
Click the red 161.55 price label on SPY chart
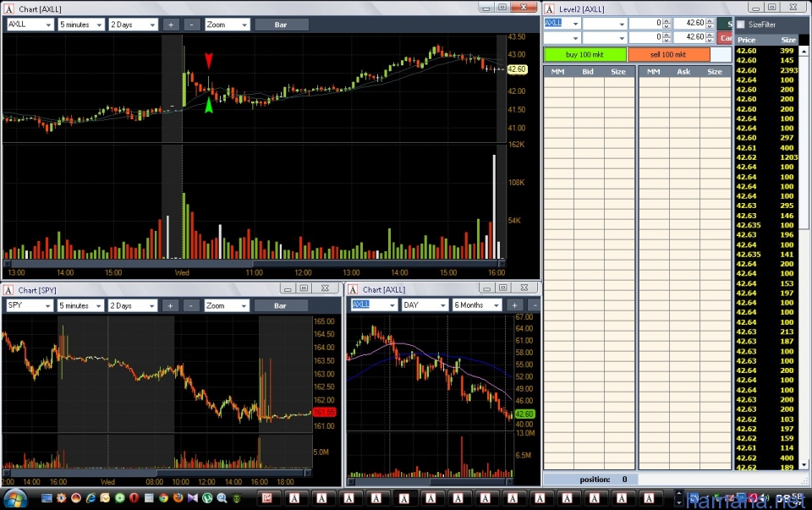tap(324, 412)
